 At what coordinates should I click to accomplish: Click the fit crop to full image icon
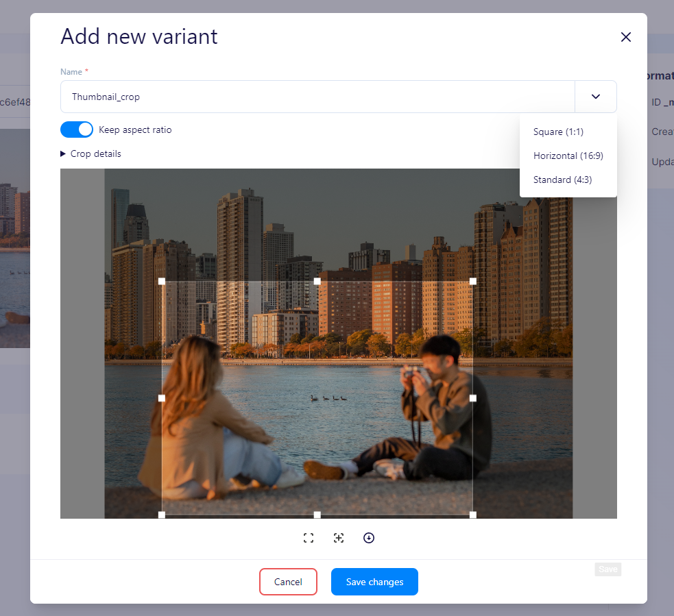(308, 538)
